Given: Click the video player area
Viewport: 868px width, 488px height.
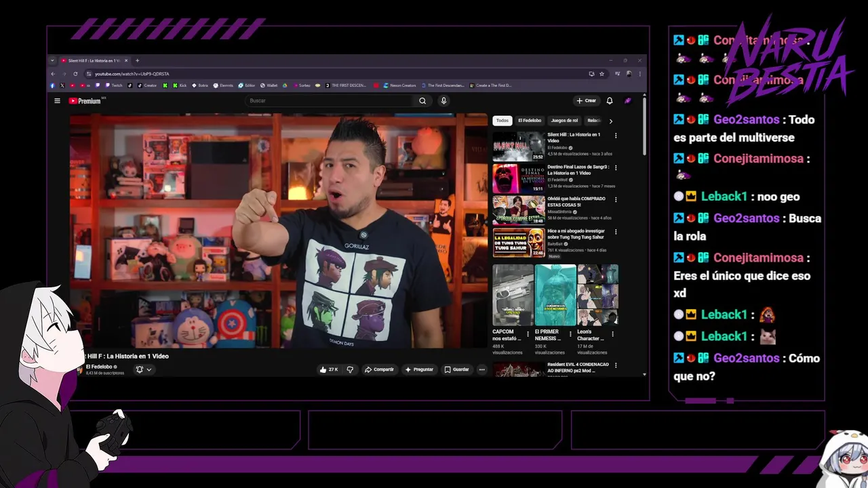Looking at the screenshot, I should pos(279,231).
